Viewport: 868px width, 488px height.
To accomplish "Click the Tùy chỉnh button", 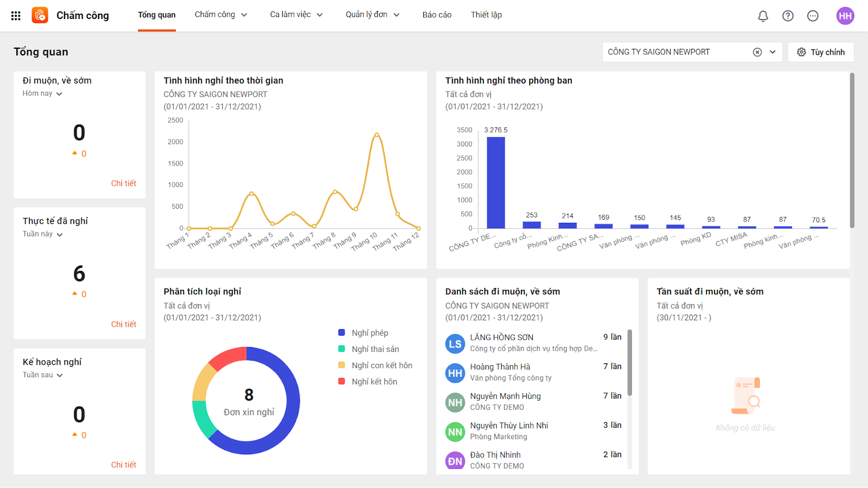I will (x=821, y=52).
